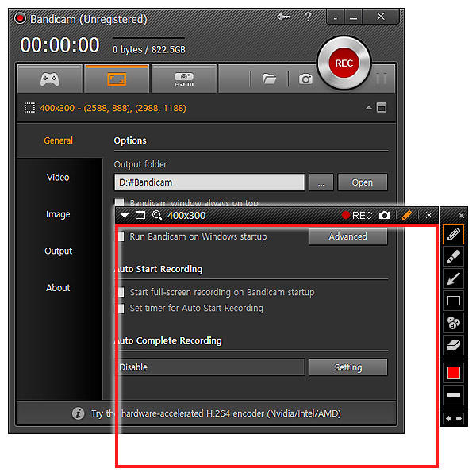The width and height of the screenshot is (476, 476).
Task: Open the red drawing color swatch
Action: (454, 373)
